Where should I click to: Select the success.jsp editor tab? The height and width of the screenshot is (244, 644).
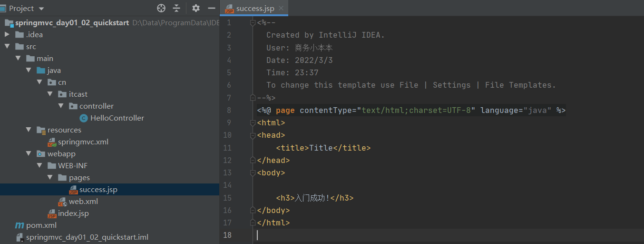254,8
